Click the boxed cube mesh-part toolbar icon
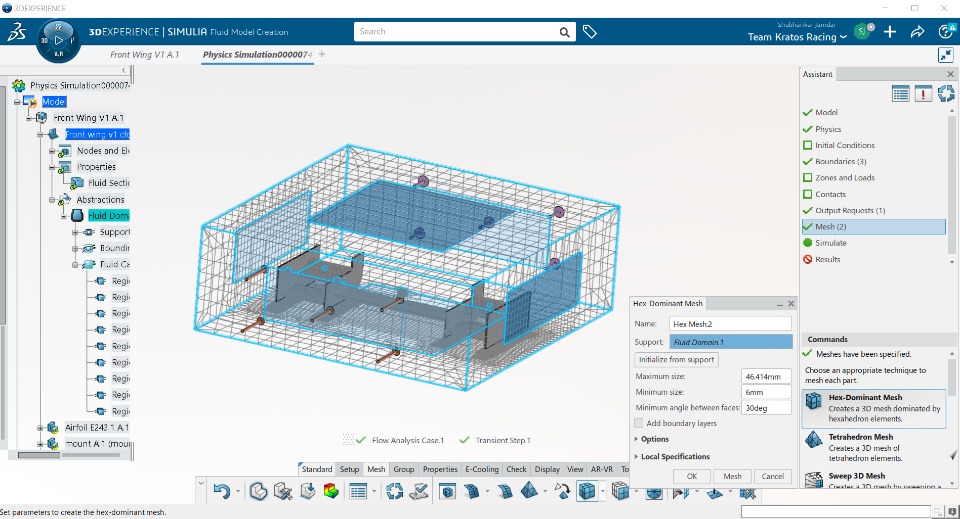This screenshot has height=519, width=960. [x=448, y=491]
